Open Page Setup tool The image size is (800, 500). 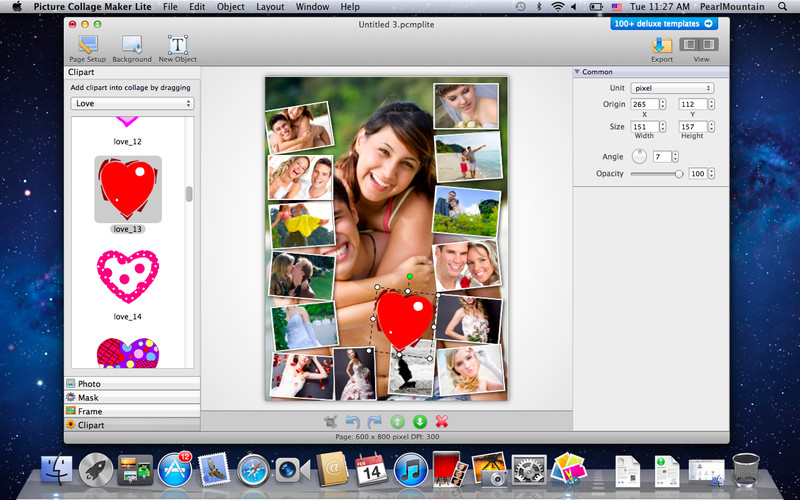pyautogui.click(x=88, y=49)
